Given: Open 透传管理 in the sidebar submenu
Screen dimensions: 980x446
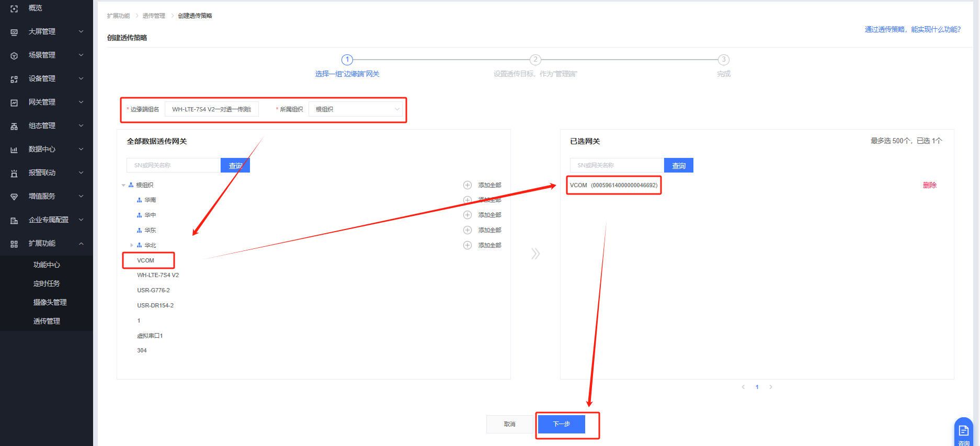Looking at the screenshot, I should click(x=47, y=321).
